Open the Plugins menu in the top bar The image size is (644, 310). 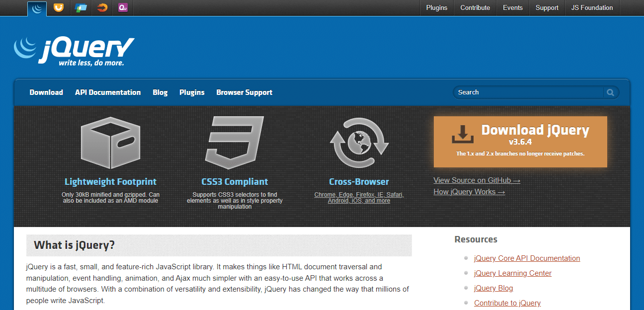[x=436, y=7]
